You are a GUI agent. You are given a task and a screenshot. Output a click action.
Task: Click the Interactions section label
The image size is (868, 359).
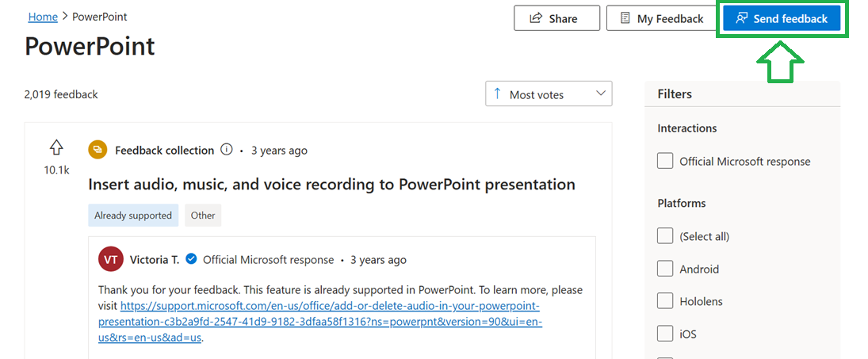pyautogui.click(x=687, y=128)
